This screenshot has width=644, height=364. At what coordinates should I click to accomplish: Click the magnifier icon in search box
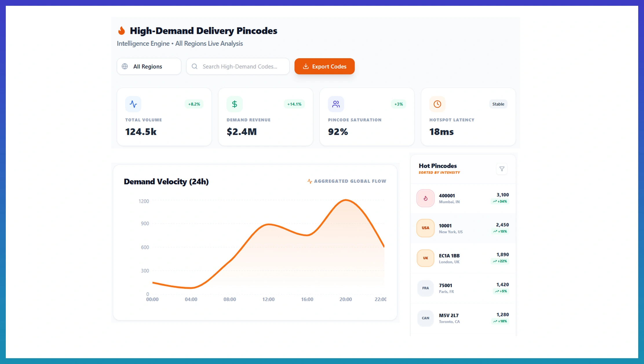pyautogui.click(x=195, y=66)
